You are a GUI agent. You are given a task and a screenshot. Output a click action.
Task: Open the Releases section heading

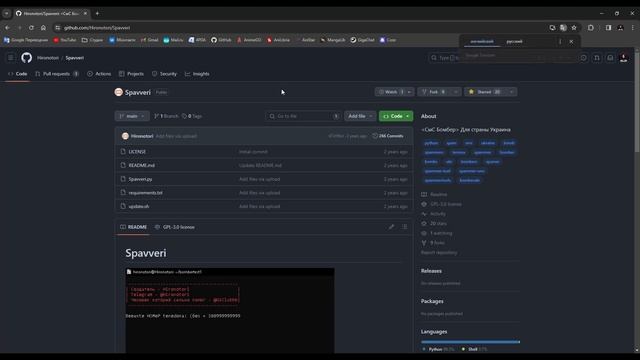pos(431,271)
